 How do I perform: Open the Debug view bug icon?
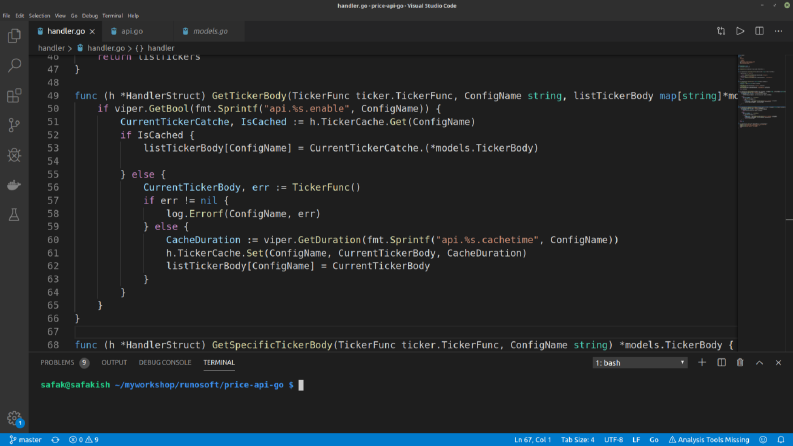pyautogui.click(x=14, y=155)
